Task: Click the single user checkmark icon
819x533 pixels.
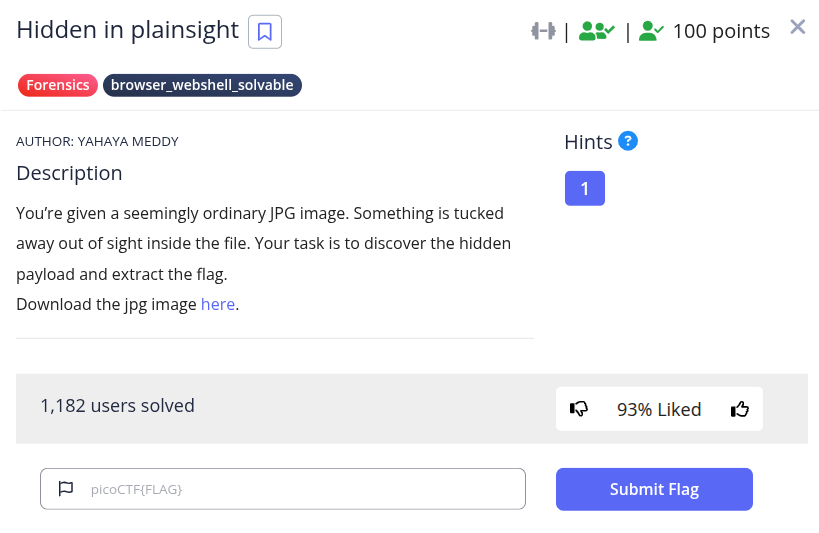Action: click(651, 31)
